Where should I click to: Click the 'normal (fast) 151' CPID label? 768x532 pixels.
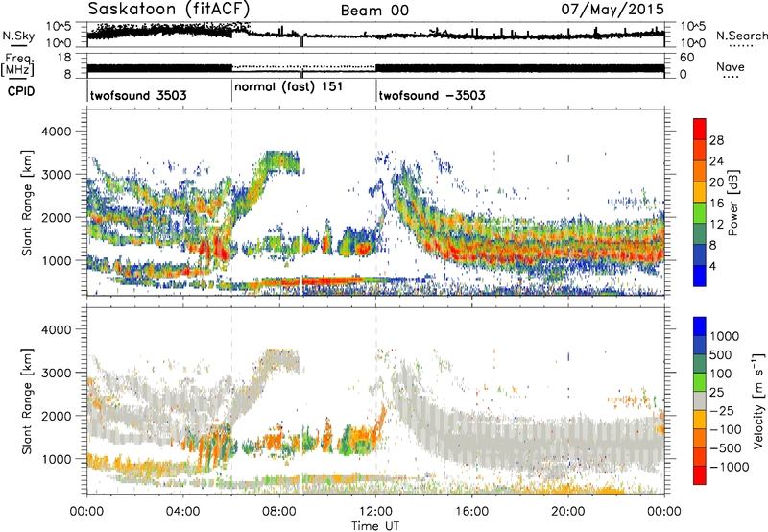coord(289,87)
